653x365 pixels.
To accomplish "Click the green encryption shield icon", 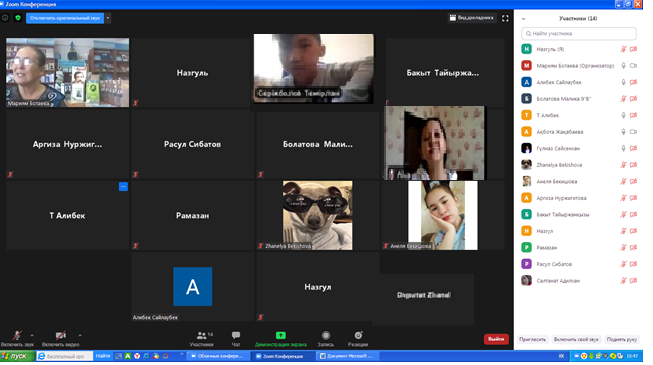I will [x=18, y=18].
